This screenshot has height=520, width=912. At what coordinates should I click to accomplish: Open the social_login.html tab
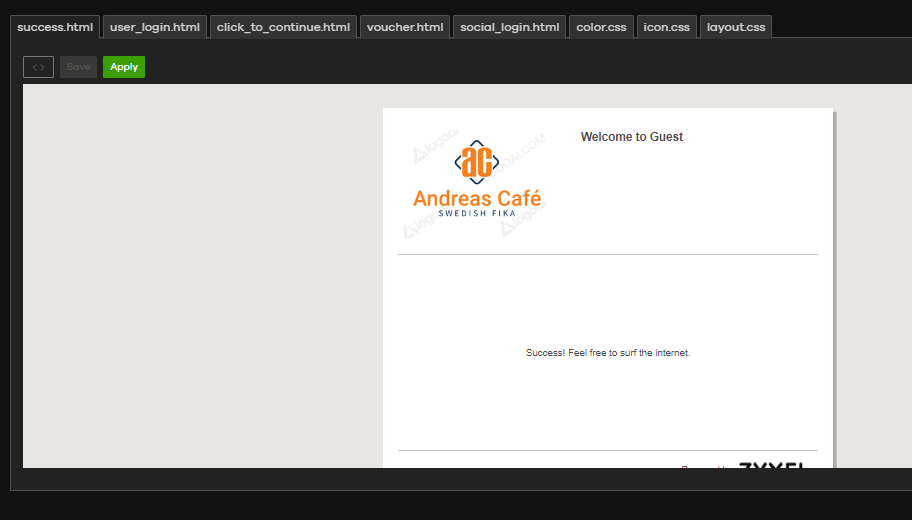coord(509,27)
